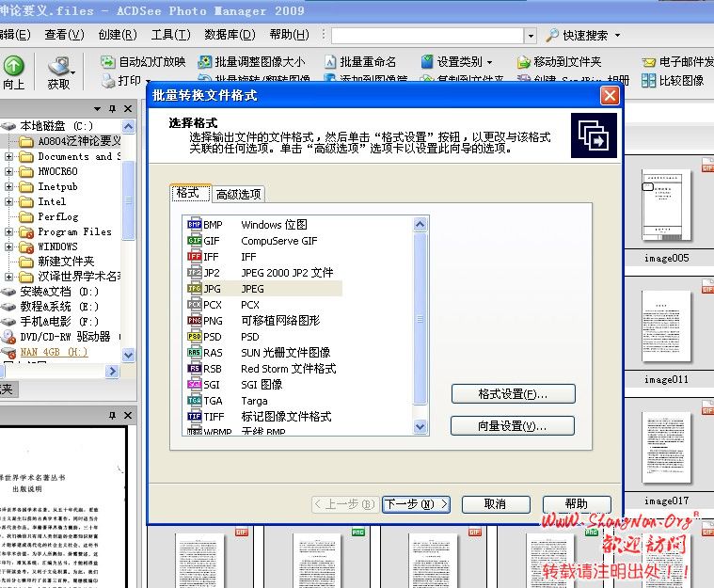Screen dimensions: 714x588
Task: Open the 帮助(H) menu
Action: [289, 35]
